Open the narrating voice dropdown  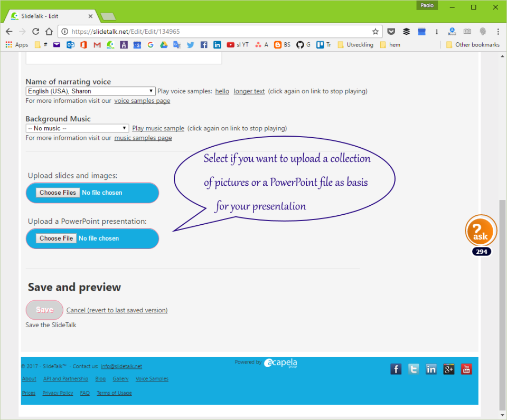click(90, 91)
